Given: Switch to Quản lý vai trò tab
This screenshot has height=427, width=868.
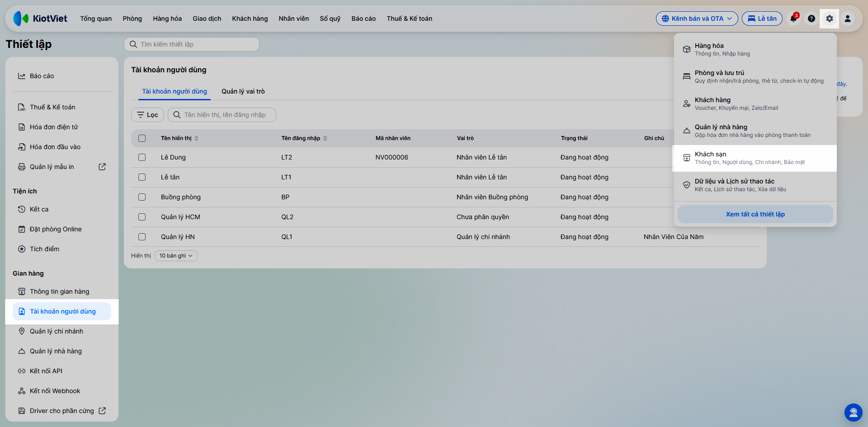Looking at the screenshot, I should (x=243, y=91).
